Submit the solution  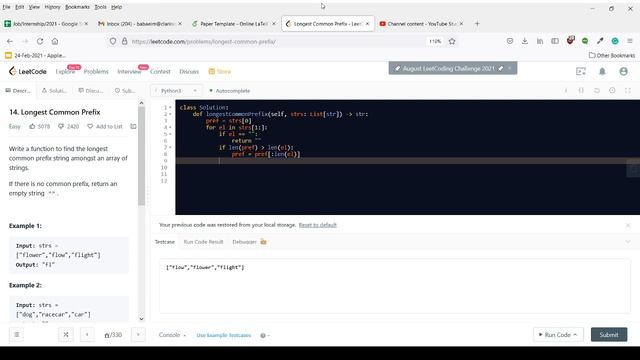[609, 335]
